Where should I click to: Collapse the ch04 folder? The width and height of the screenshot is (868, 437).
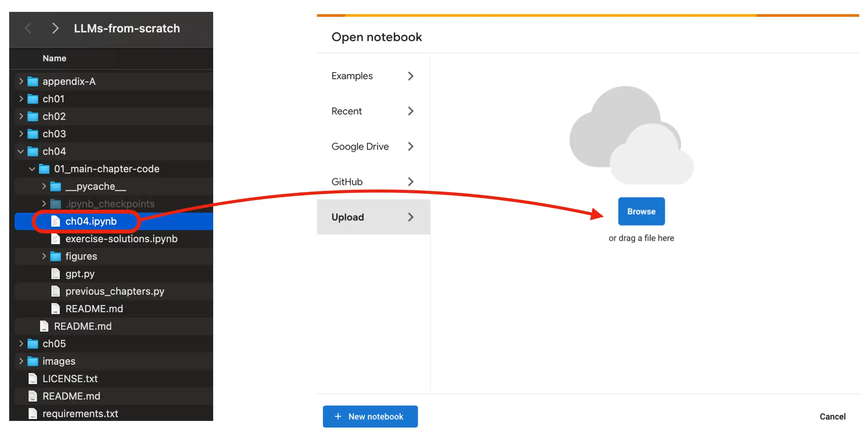pos(21,152)
